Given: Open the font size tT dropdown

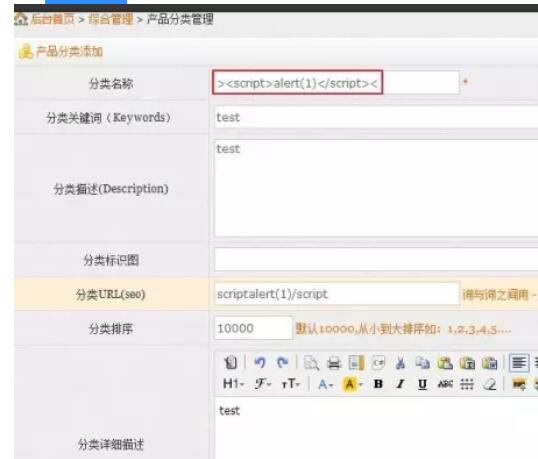Looking at the screenshot, I should [x=291, y=384].
